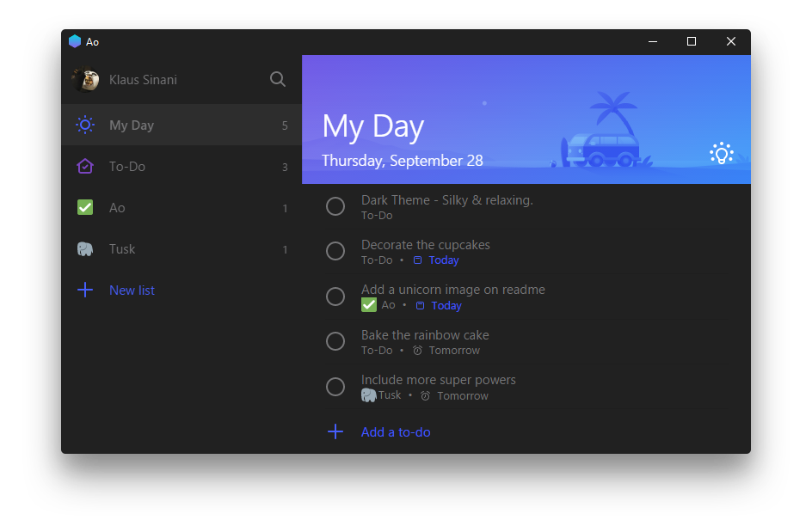Click alarm icon on Bake the rainbow cake

click(417, 351)
